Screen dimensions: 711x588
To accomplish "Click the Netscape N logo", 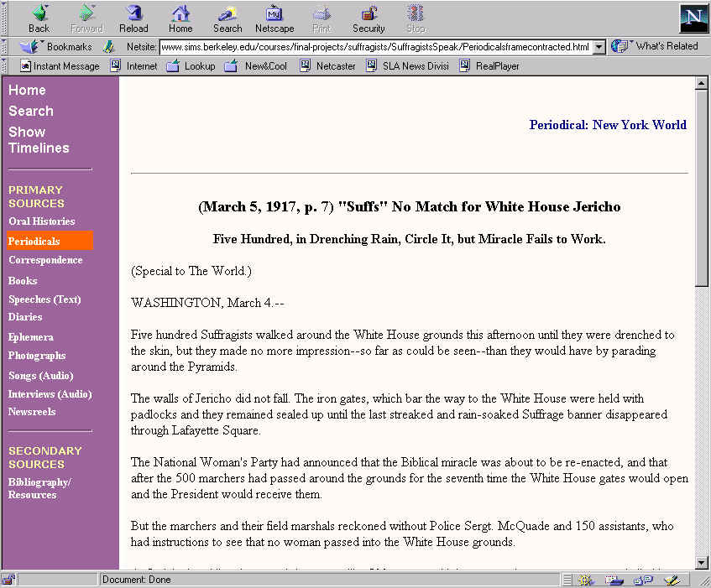I will (x=693, y=18).
